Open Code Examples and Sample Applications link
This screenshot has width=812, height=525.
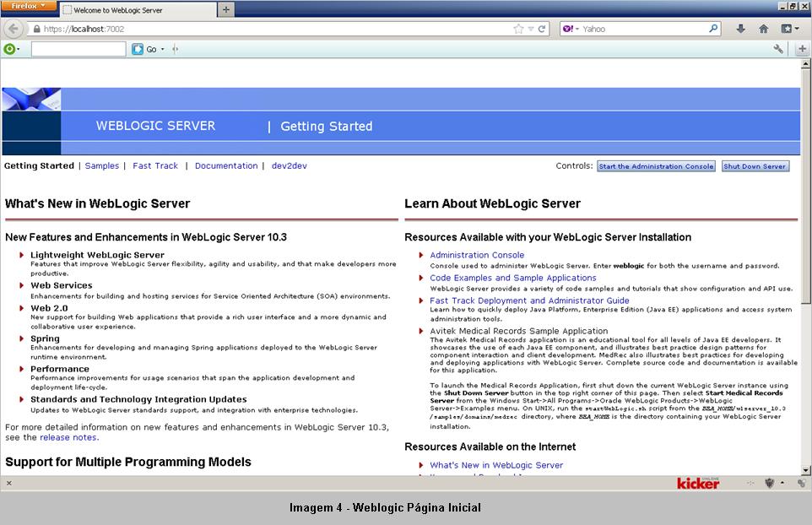pyautogui.click(x=513, y=278)
